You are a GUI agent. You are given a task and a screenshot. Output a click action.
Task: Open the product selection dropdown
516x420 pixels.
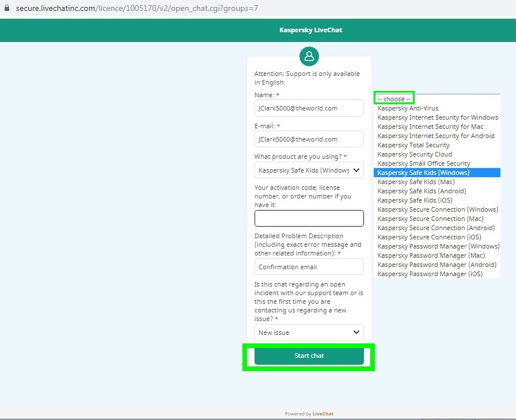pos(309,170)
